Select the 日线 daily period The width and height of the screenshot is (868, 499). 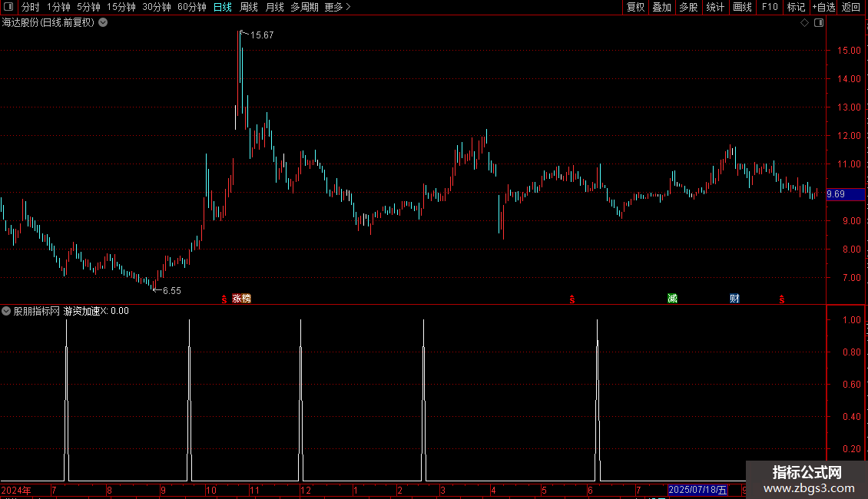click(x=223, y=7)
